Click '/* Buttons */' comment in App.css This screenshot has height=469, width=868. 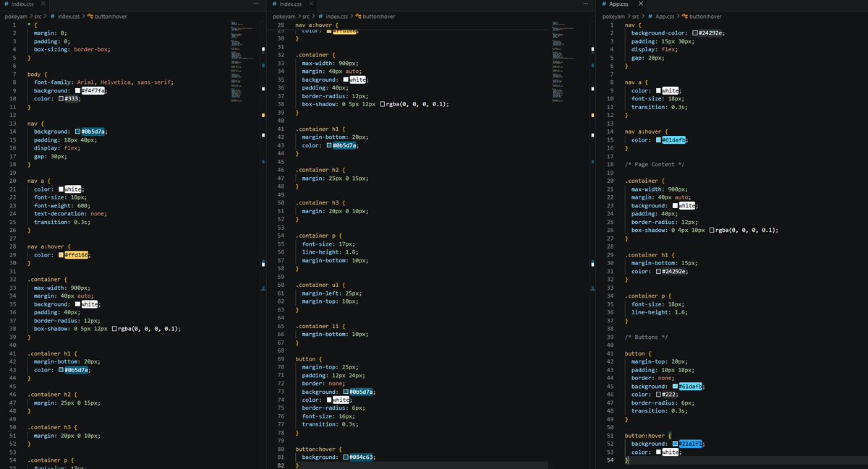click(x=645, y=337)
